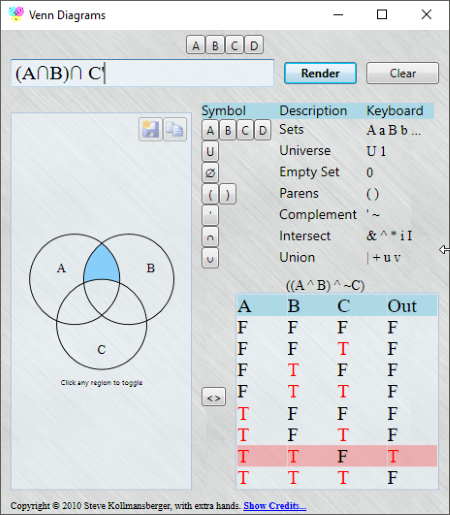Click the Complement description label
This screenshot has width=450, height=515.
point(318,215)
